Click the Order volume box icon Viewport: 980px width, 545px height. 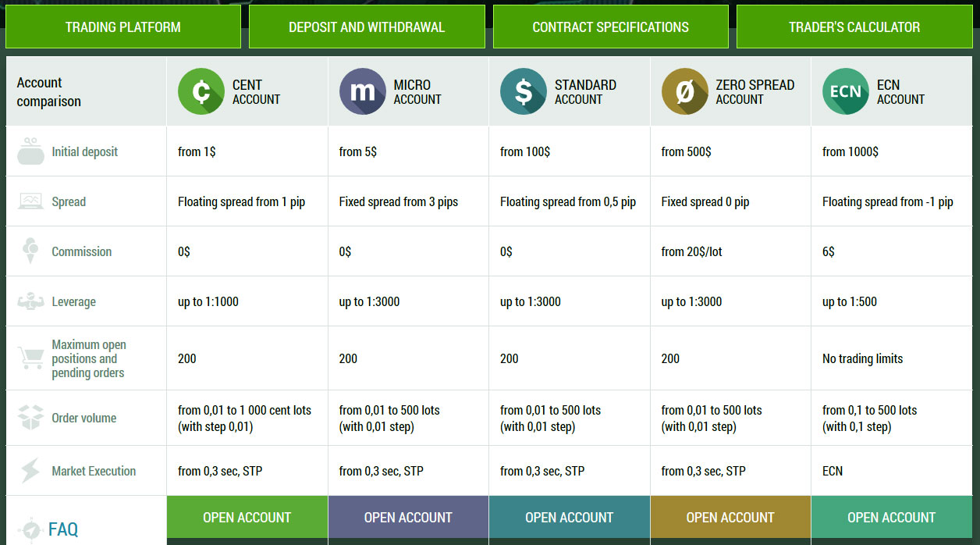coord(30,418)
